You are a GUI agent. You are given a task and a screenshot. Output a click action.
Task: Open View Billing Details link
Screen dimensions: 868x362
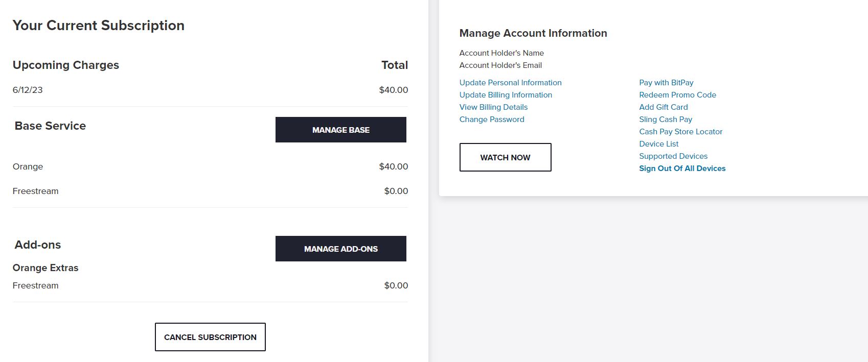(x=493, y=107)
